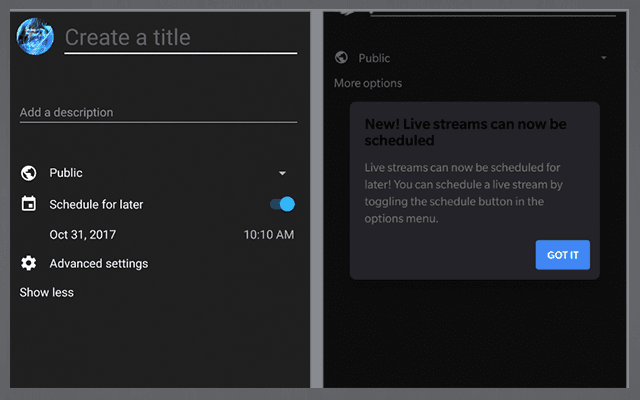Viewport: 640px width, 400px height.
Task: Click the dimmed globe icon above More options
Action: (x=342, y=58)
